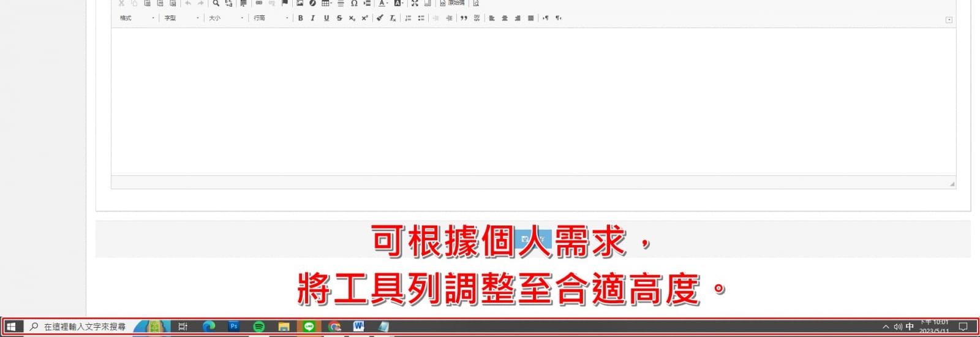Toggle the 原始碼 source view
The width and height of the screenshot is (980, 337).
click(x=452, y=3)
